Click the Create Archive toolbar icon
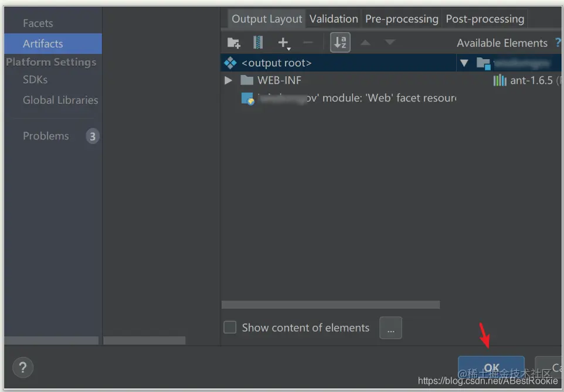 258,42
